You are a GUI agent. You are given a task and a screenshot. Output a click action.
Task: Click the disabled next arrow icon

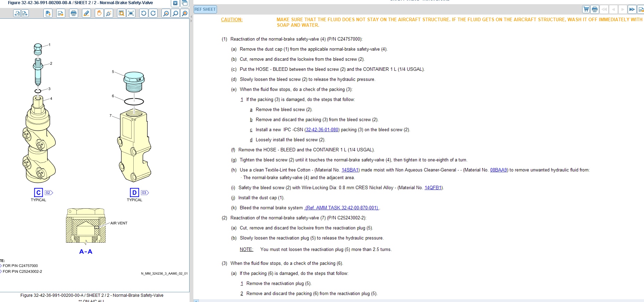click(623, 9)
